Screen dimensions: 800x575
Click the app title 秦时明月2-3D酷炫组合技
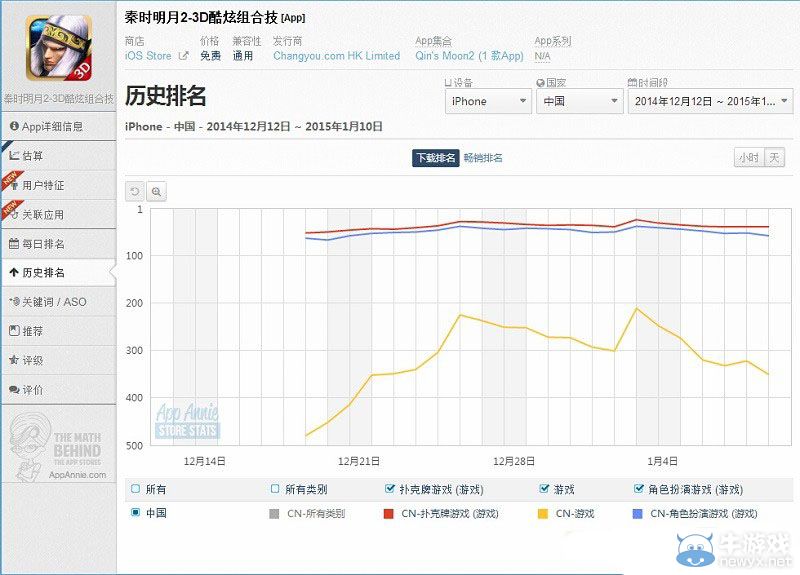click(201, 17)
